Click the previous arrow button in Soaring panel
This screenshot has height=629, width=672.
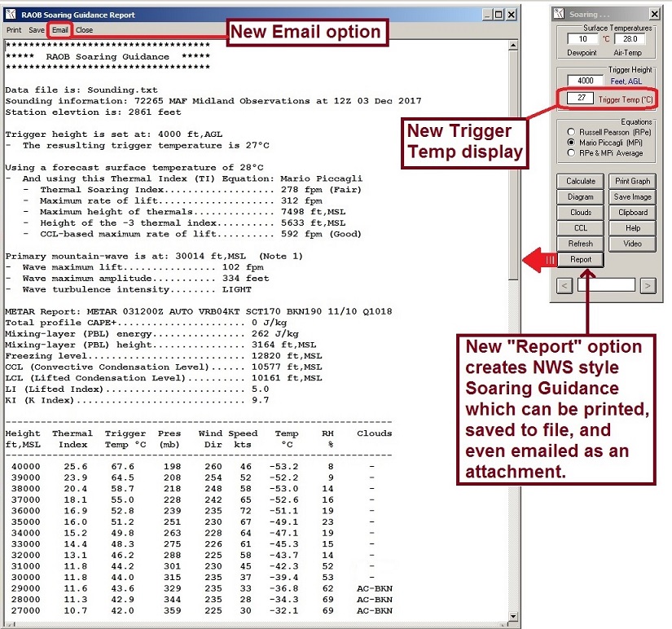[x=564, y=285]
